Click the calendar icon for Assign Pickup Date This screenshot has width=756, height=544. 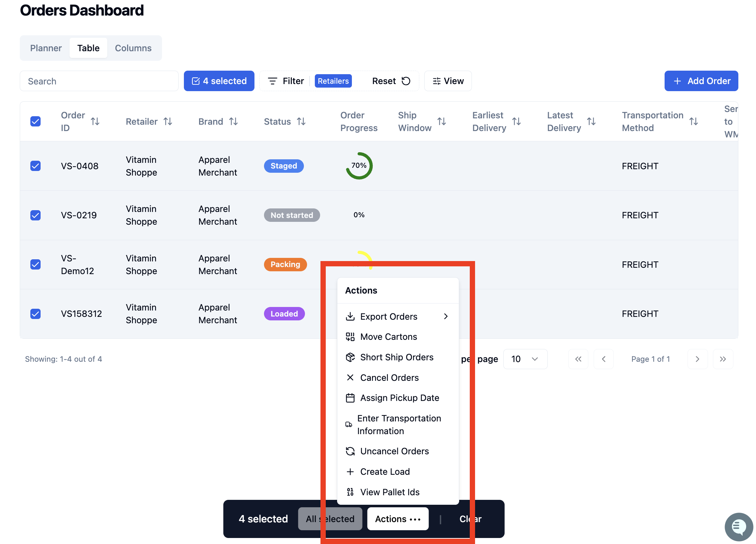350,398
